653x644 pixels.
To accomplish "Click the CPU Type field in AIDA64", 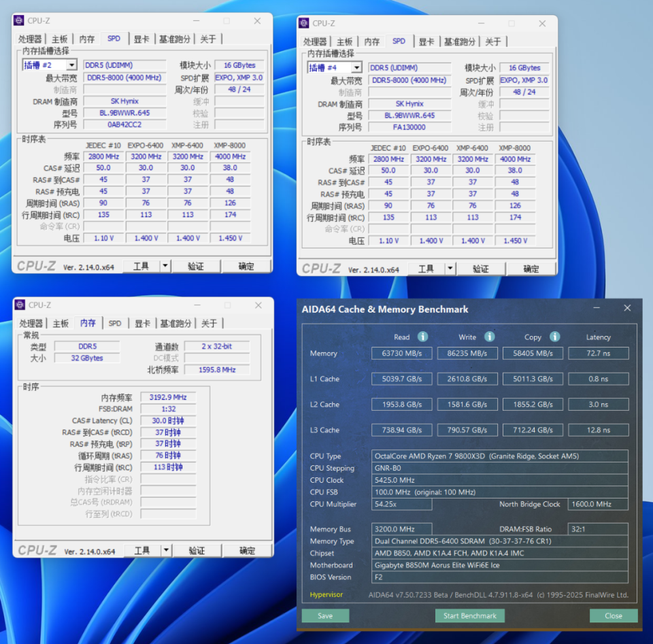I will (x=500, y=456).
